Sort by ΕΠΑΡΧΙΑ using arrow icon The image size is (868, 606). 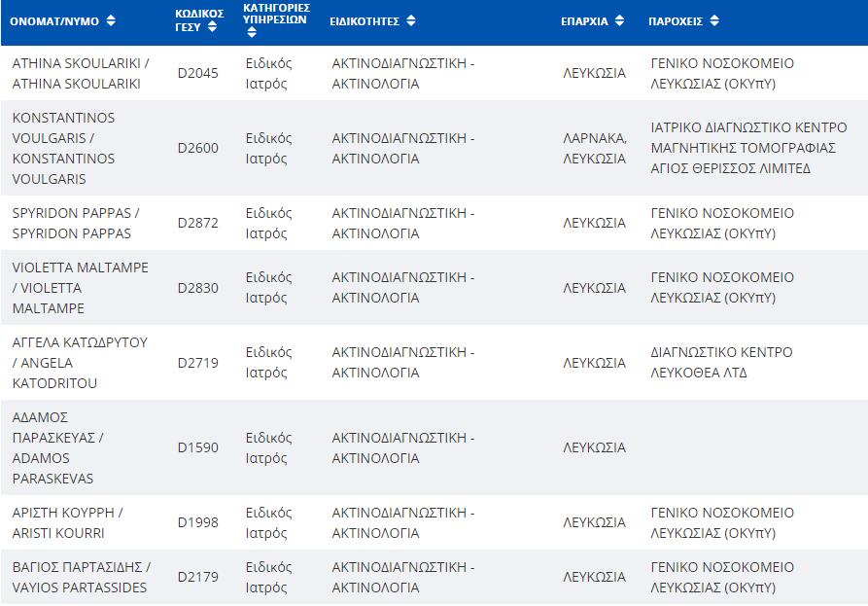619,21
